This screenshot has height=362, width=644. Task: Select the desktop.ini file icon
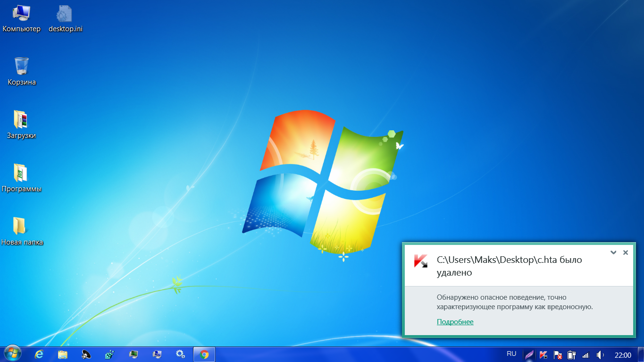pyautogui.click(x=66, y=19)
